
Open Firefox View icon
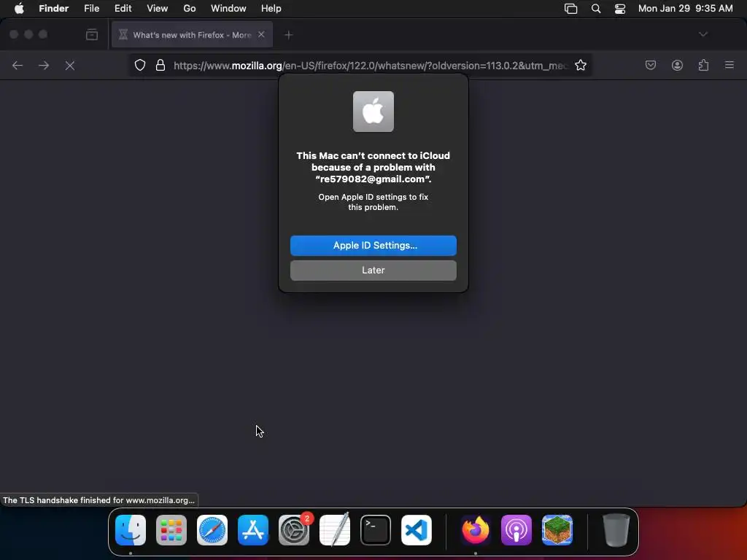click(x=92, y=34)
